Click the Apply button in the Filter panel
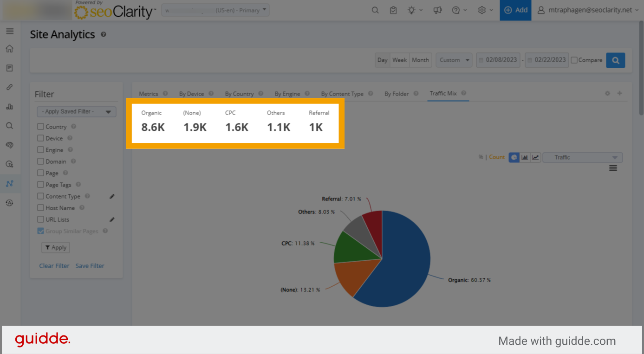This screenshot has width=644, height=354. point(55,247)
